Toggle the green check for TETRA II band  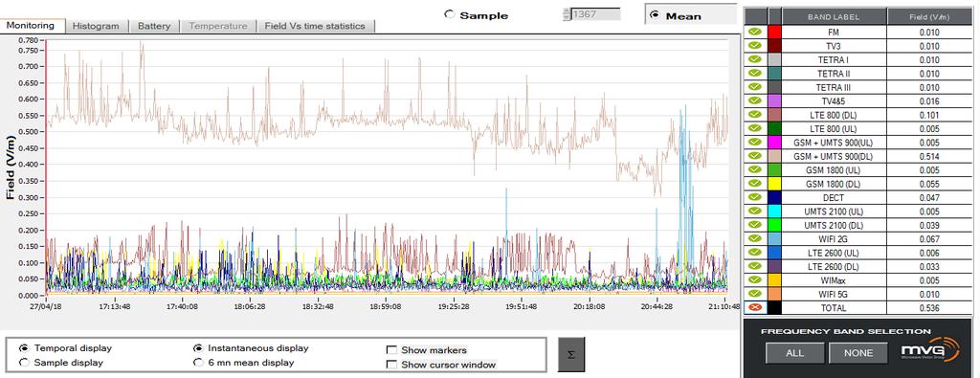(754, 73)
